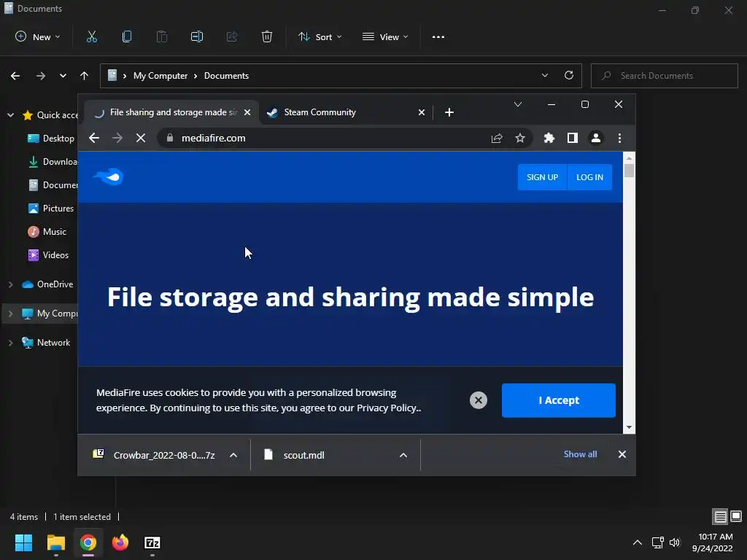The height and width of the screenshot is (560, 747).
Task: Open the New dropdown in File Explorer
Action: (x=38, y=36)
